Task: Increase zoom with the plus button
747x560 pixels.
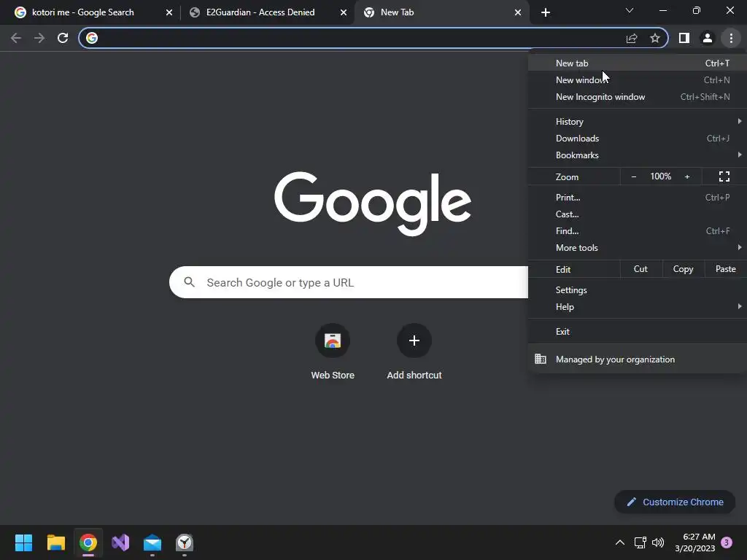Action: (x=687, y=176)
